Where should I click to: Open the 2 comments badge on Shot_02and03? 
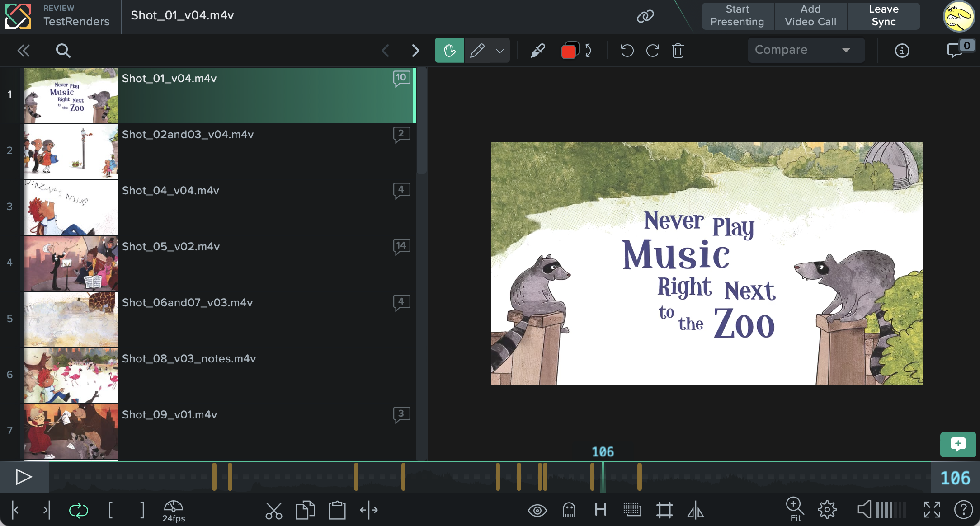(x=401, y=135)
